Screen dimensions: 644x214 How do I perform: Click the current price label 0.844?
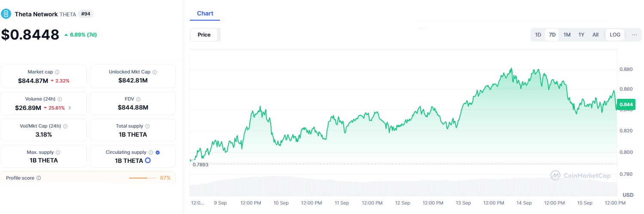point(626,104)
